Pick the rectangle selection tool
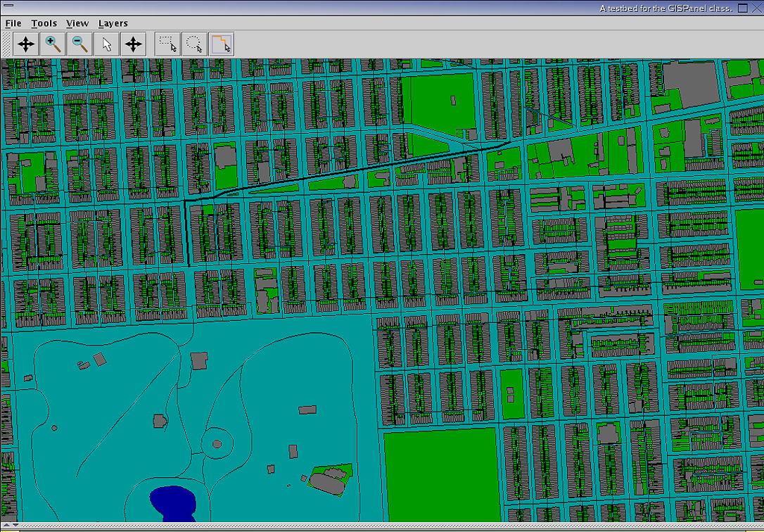Screen dimensions: 764x532 [168, 44]
